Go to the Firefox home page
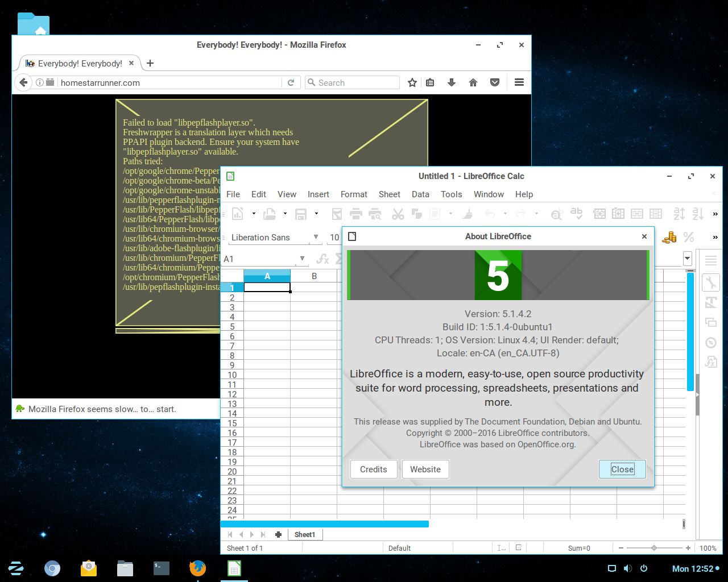 click(x=473, y=82)
